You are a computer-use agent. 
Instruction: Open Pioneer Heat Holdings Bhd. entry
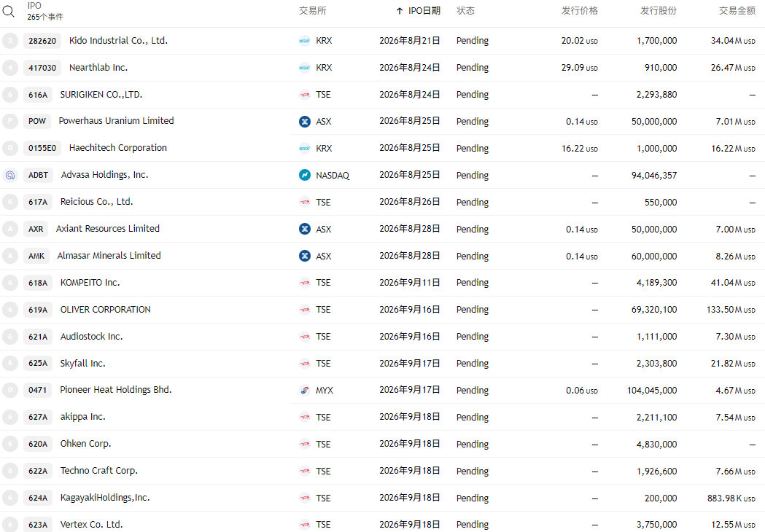coord(116,390)
